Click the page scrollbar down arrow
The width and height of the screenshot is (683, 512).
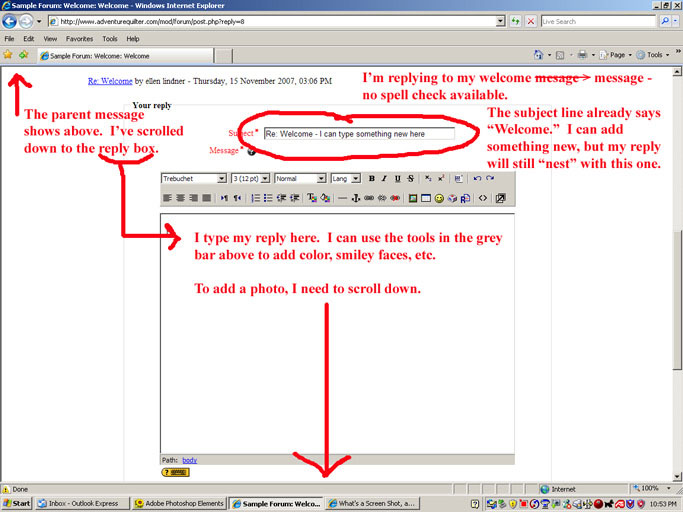677,476
